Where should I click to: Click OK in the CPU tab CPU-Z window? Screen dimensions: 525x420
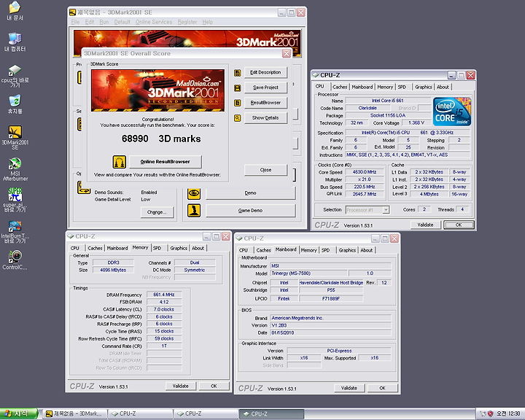click(x=459, y=225)
